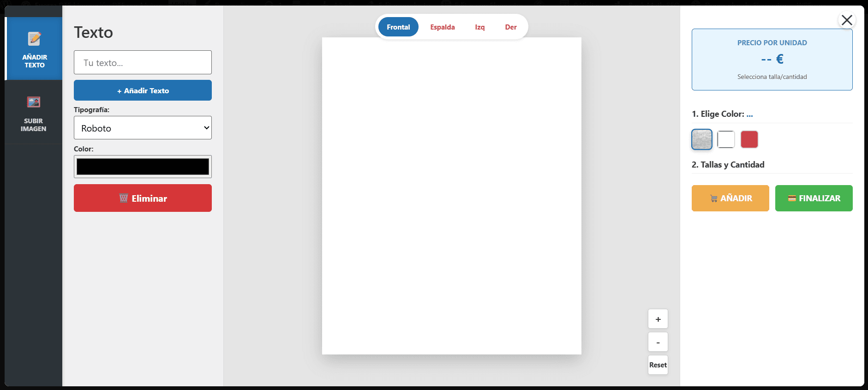The width and height of the screenshot is (868, 390).
Task: Click into the 'Tu texto...' input field
Action: (143, 62)
